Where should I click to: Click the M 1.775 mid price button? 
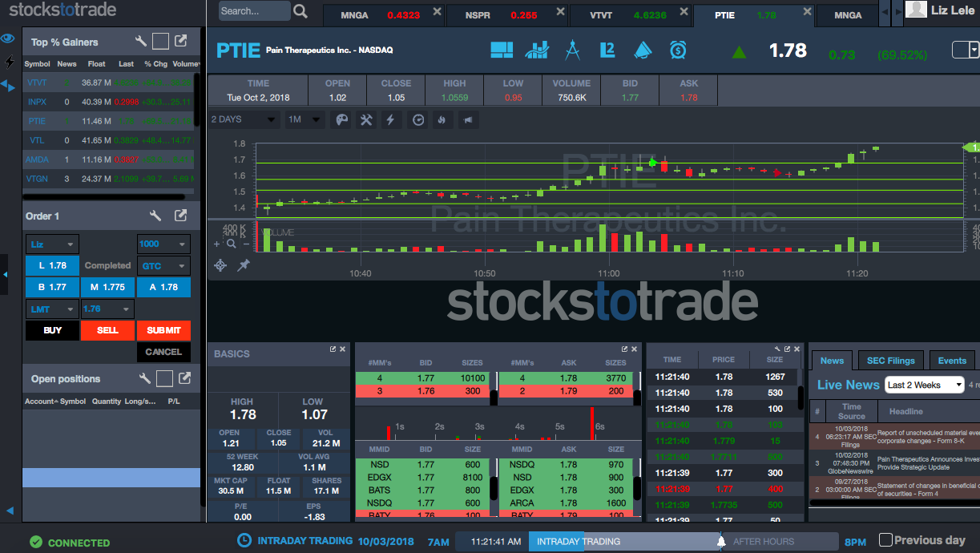[107, 287]
